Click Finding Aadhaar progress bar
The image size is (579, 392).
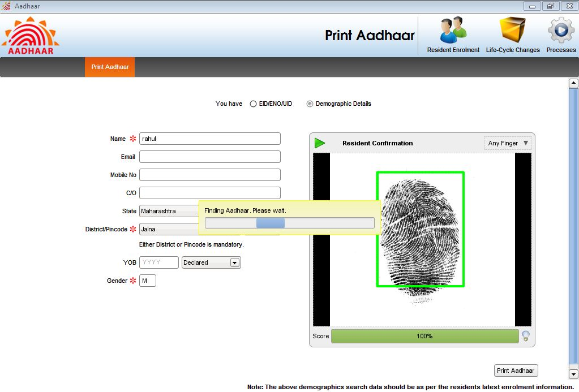[x=290, y=222]
